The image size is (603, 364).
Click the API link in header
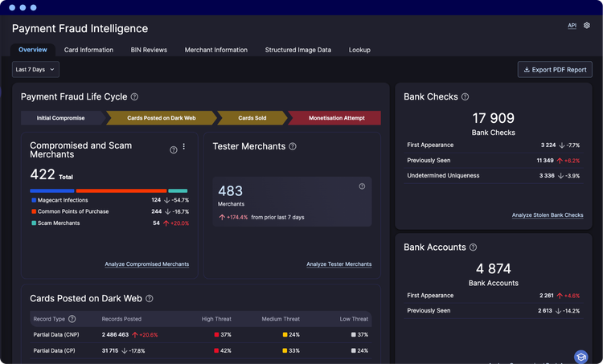pyautogui.click(x=572, y=26)
